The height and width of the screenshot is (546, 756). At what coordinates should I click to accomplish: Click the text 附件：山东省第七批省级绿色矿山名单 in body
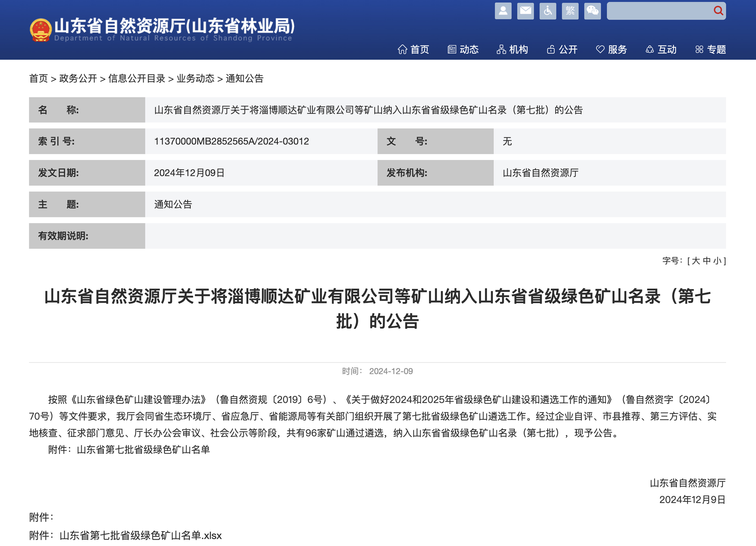pyautogui.click(x=129, y=450)
